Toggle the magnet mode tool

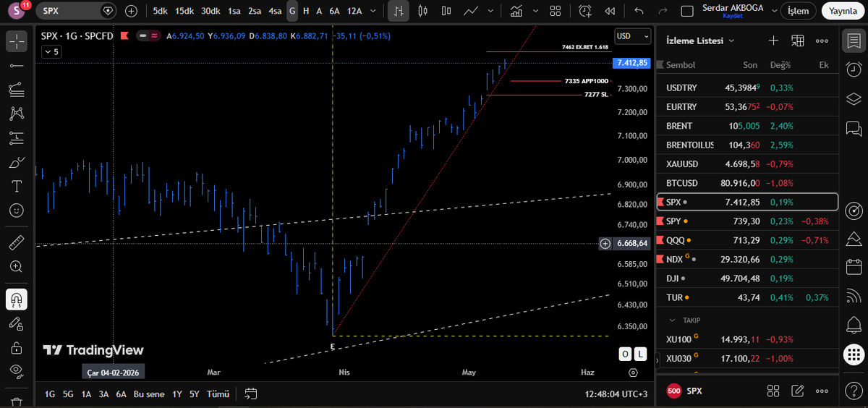17,299
